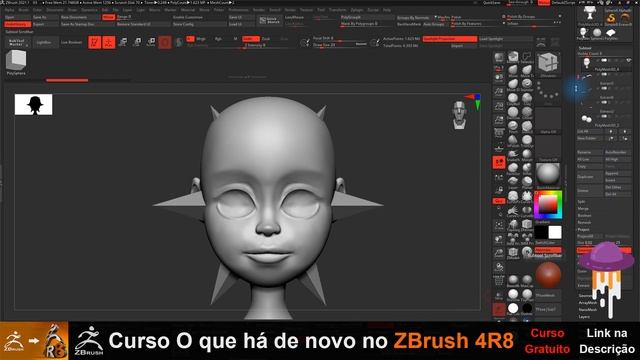
Task: Click the head camera view gizmo
Action: pyautogui.click(x=460, y=116)
